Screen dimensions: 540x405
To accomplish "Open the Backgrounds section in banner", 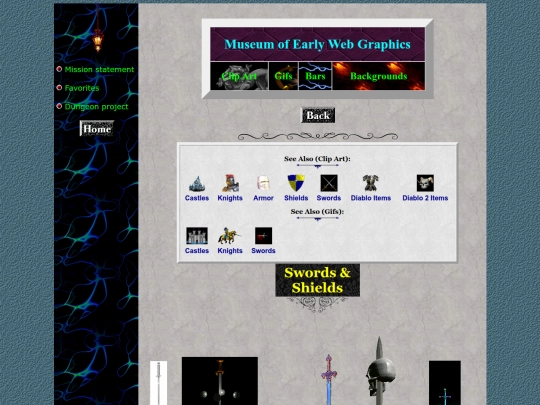I will 379,76.
